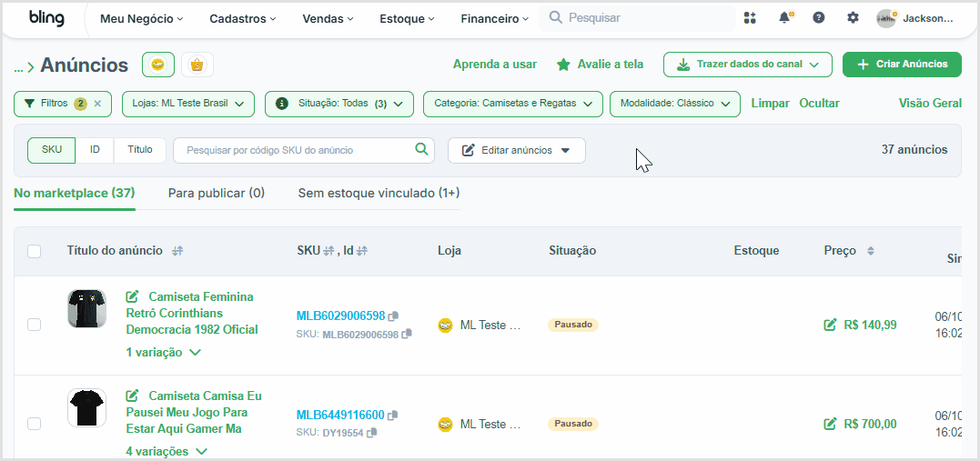Edit title of Camiseta Feminina Retrô listing

(133, 296)
